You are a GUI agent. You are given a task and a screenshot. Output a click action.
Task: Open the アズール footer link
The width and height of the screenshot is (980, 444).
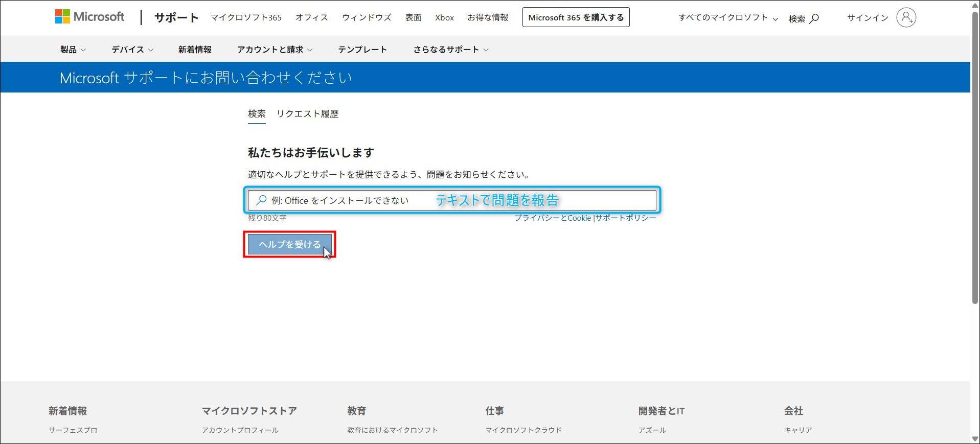pos(652,430)
